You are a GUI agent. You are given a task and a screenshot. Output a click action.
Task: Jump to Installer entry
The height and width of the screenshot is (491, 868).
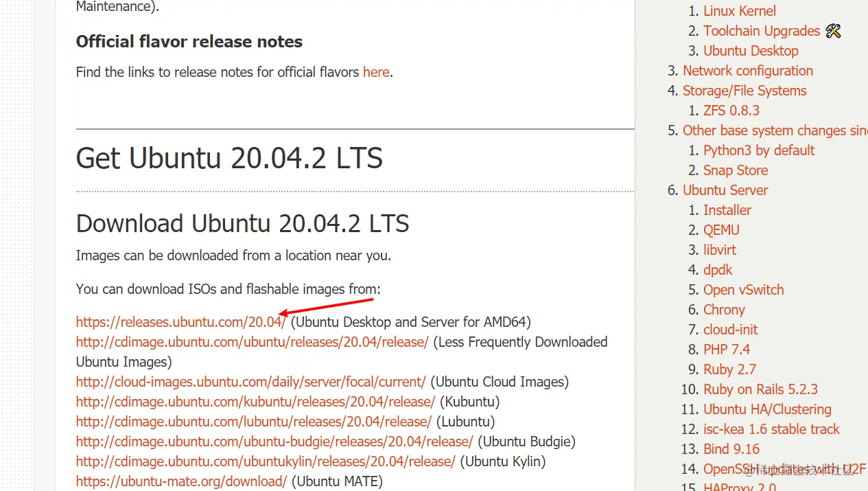coord(727,210)
